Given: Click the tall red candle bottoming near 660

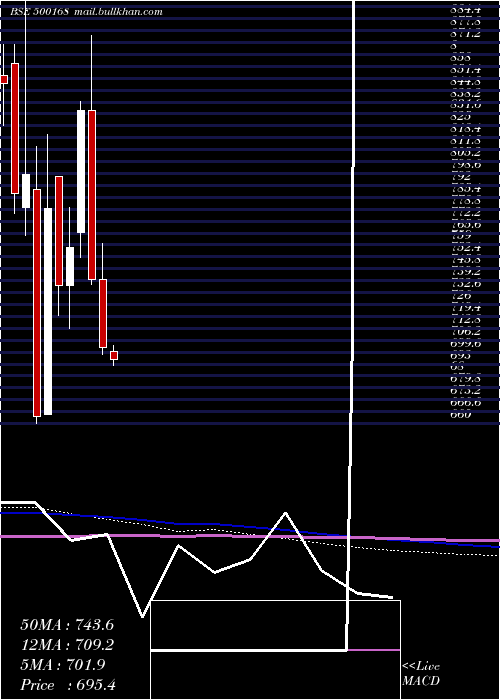Looking at the screenshot, I should (37, 303).
